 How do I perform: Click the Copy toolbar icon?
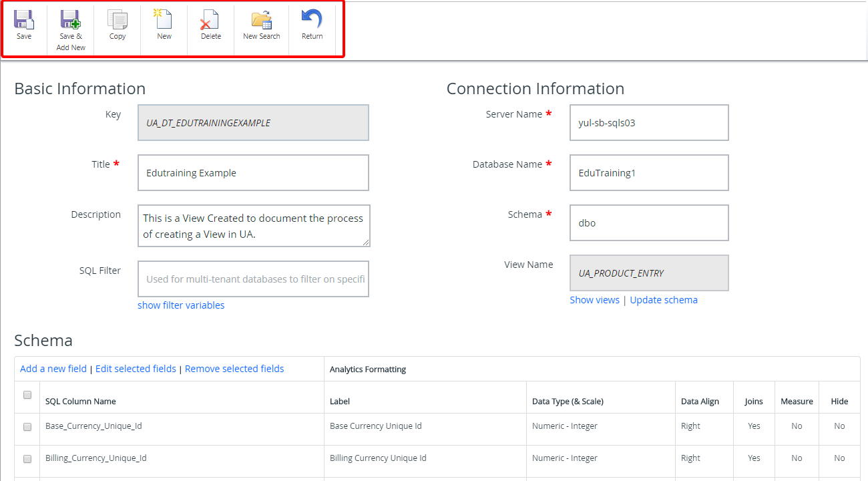coord(118,20)
